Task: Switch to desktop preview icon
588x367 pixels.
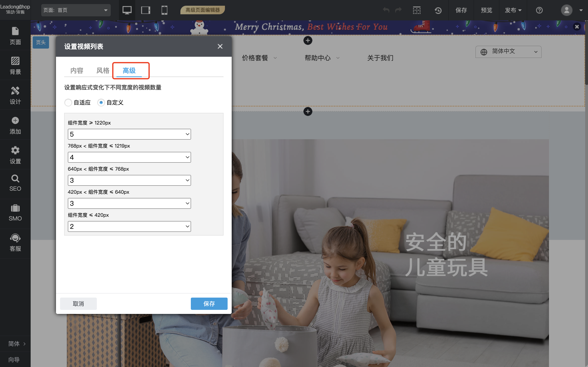Action: (127, 10)
